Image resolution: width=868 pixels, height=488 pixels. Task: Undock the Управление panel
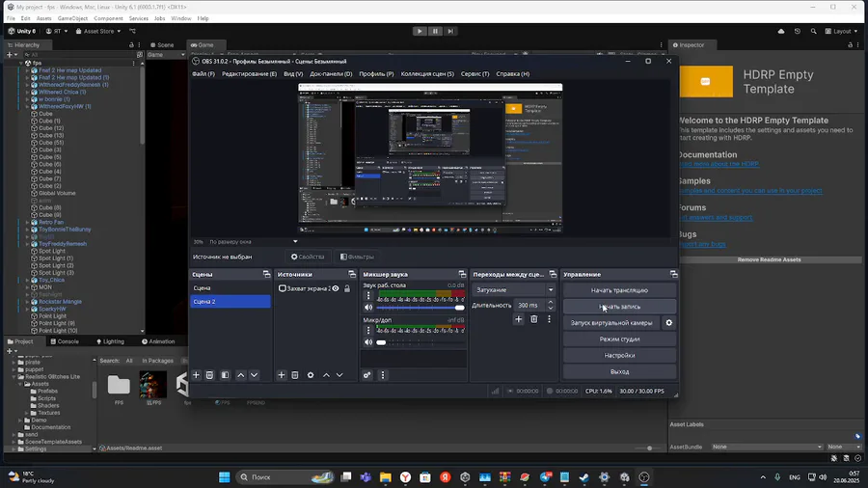click(x=673, y=275)
